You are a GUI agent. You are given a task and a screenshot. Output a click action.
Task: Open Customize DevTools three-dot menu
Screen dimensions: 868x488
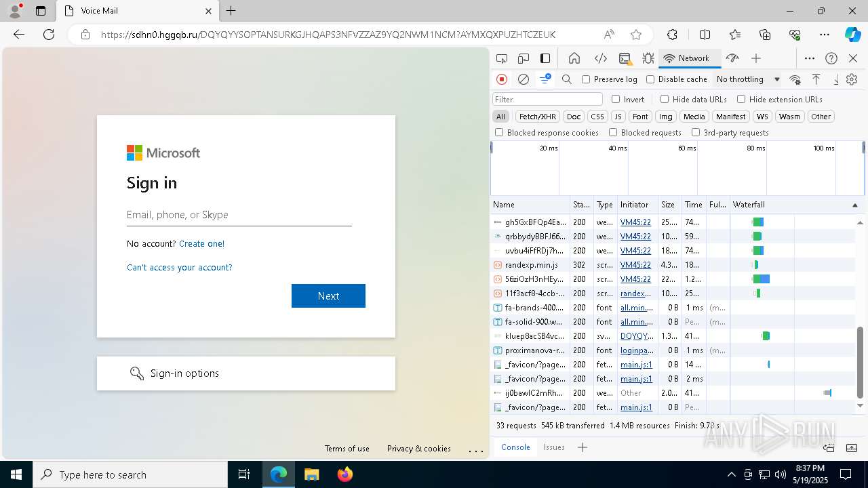coord(810,58)
